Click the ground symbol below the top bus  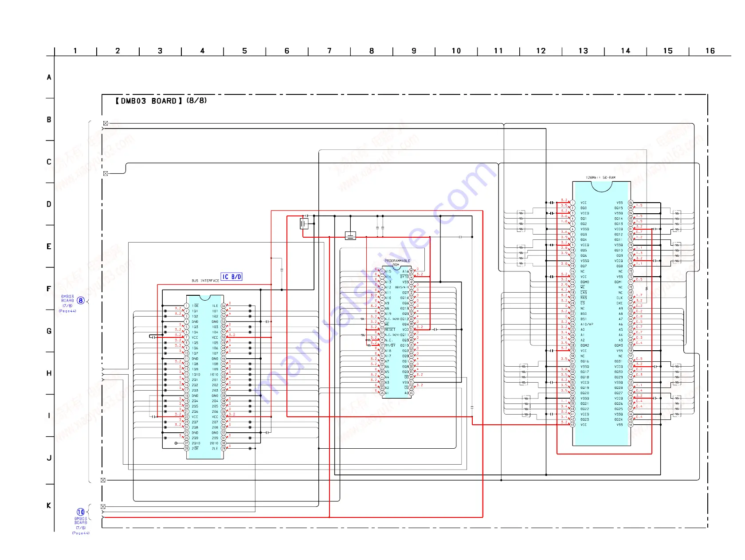pyautogui.click(x=350, y=236)
